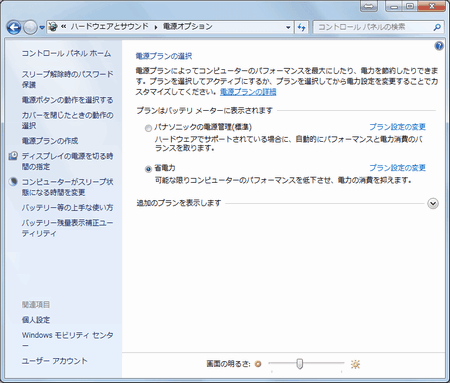Viewport: 450px width, 383px height.
Task: Open help with the blue question mark
Action: click(x=439, y=46)
